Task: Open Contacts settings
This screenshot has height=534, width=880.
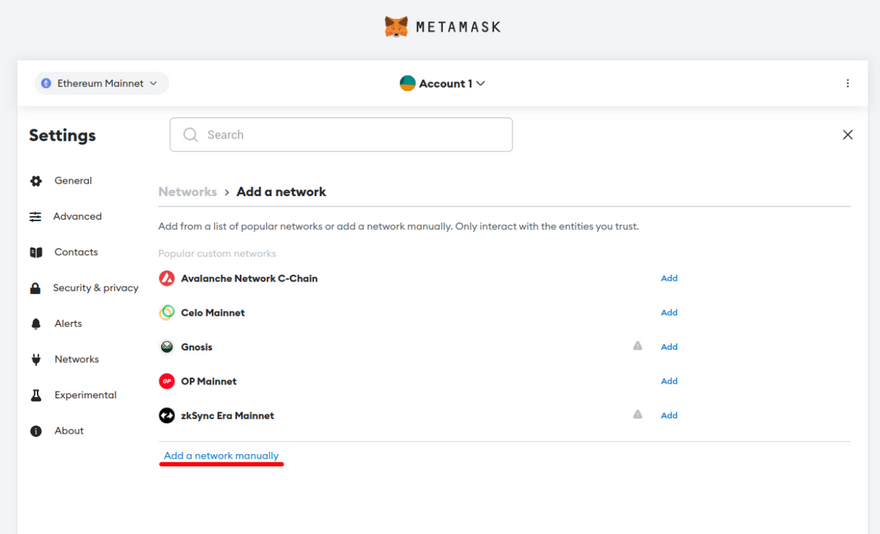Action: click(x=76, y=252)
